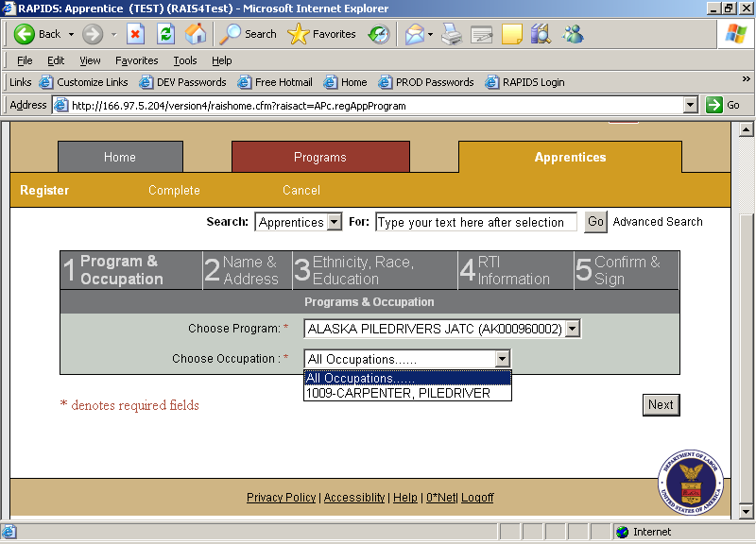
Task: Open the Favorites menu
Action: coord(136,60)
